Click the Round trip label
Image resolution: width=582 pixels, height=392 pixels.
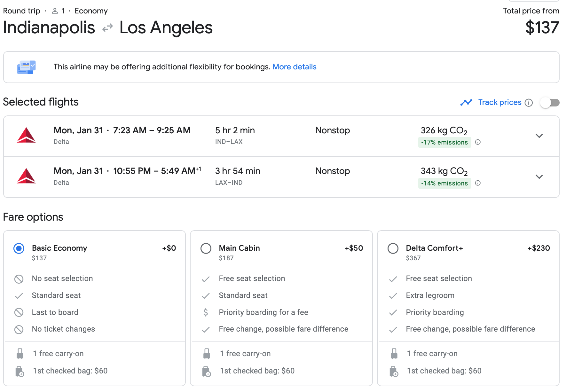22,11
